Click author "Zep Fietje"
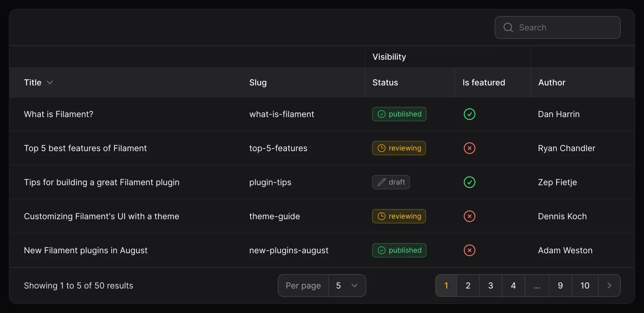The height and width of the screenshot is (313, 644). (557, 182)
